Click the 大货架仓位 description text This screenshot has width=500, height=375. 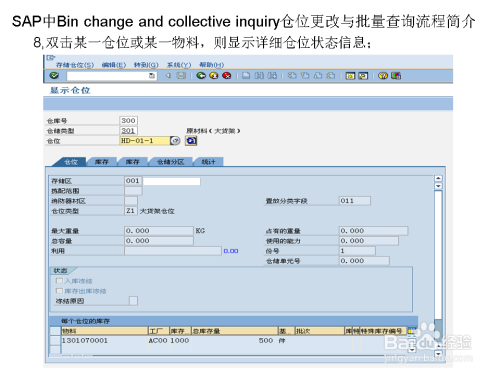pyautogui.click(x=157, y=211)
